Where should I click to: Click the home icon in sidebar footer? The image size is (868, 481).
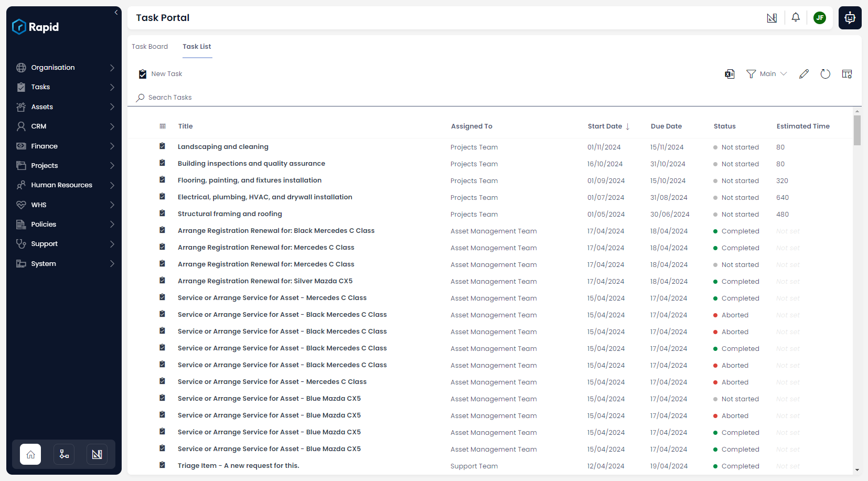(x=30, y=454)
